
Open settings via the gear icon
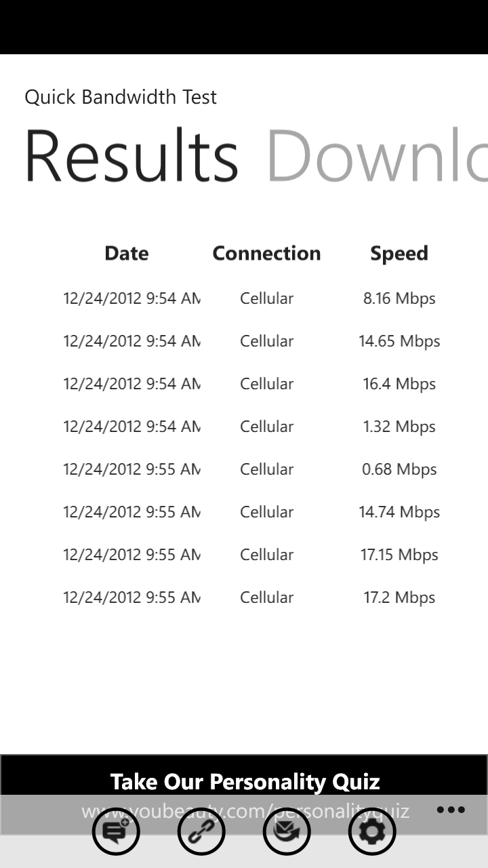372,831
